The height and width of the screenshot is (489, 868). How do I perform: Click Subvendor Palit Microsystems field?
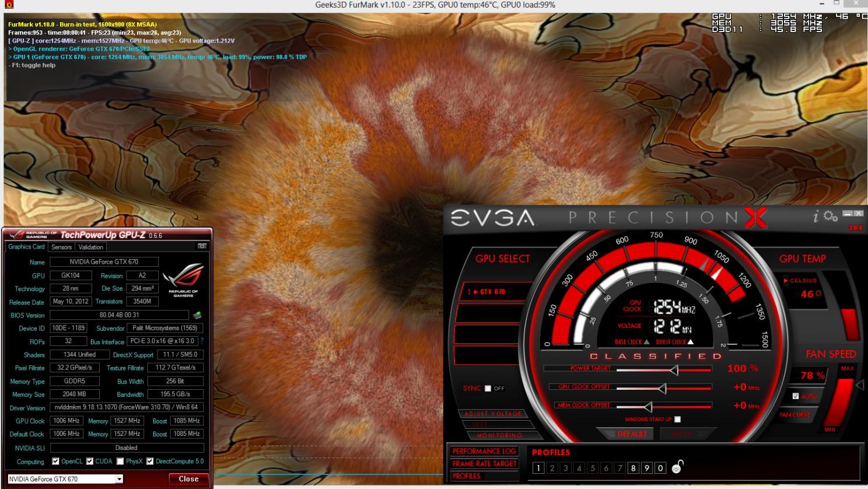pyautogui.click(x=164, y=328)
